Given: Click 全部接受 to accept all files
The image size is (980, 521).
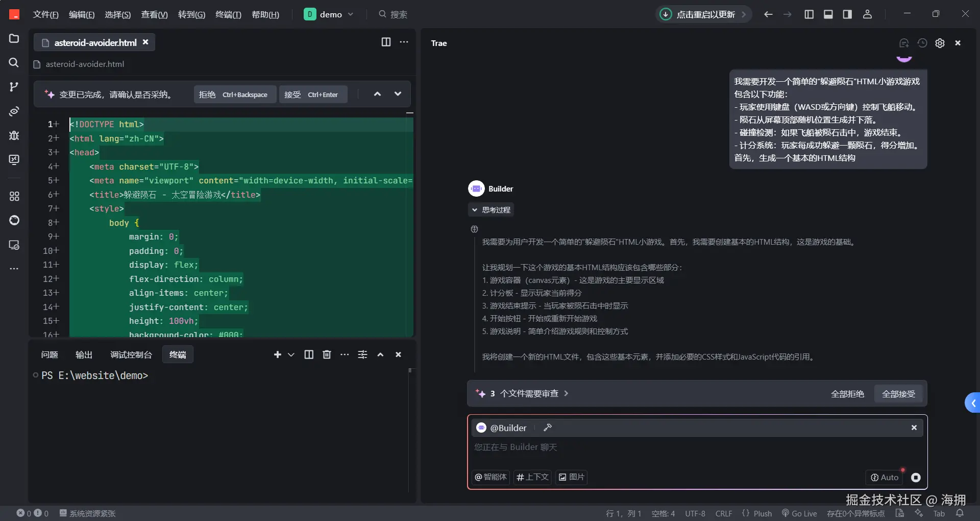Looking at the screenshot, I should (x=898, y=394).
